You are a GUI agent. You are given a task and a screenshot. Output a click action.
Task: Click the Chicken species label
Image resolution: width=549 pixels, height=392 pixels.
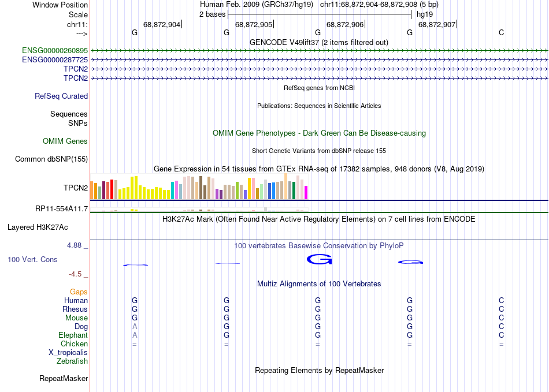(74, 344)
